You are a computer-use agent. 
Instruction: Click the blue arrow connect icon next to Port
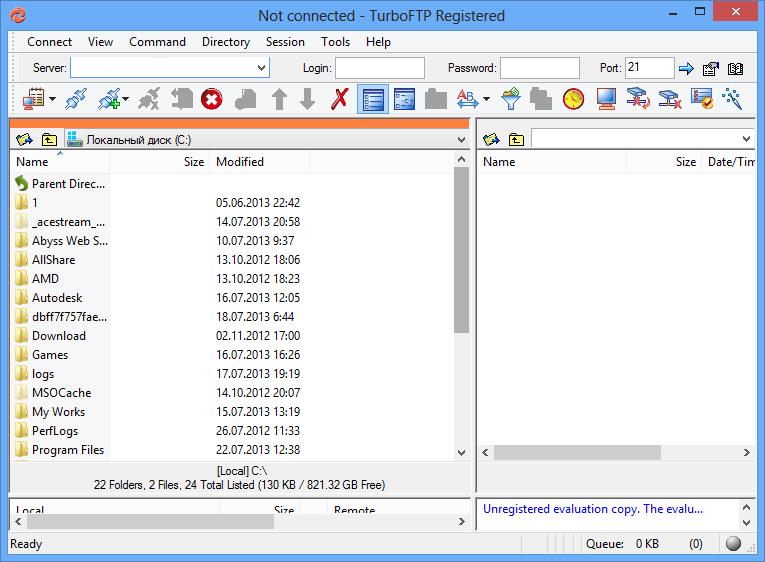pyautogui.click(x=686, y=69)
